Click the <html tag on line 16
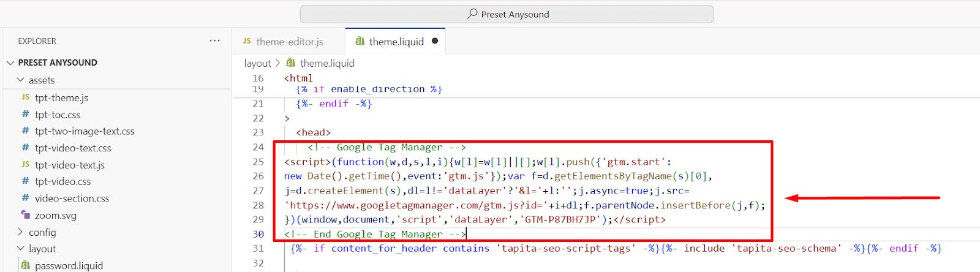 coord(298,78)
